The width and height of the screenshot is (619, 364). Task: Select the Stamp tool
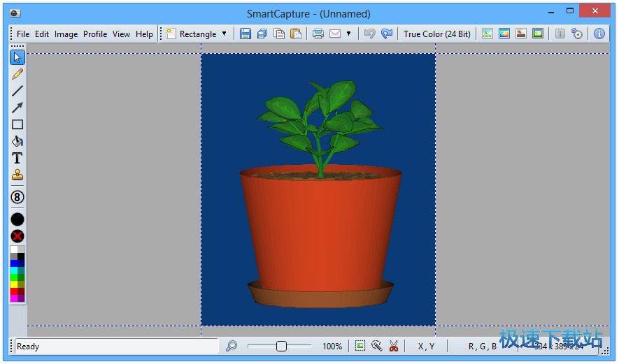17,175
